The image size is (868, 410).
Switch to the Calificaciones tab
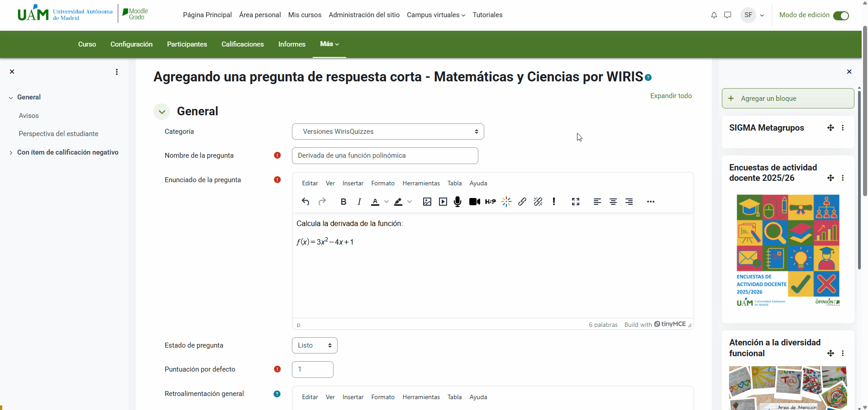(x=242, y=44)
